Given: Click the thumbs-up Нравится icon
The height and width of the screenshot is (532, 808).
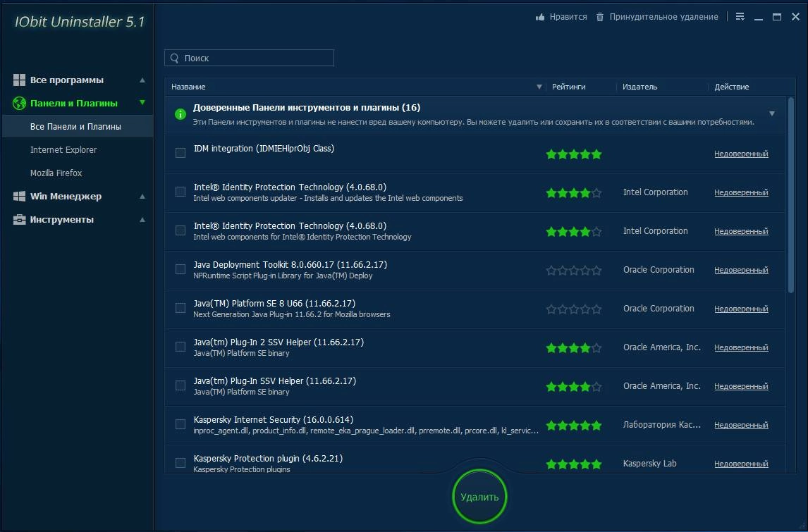Looking at the screenshot, I should click(540, 17).
